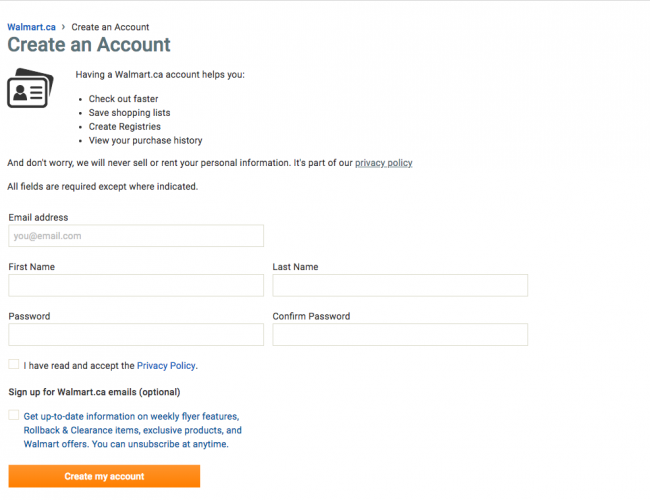650x500 pixels.
Task: Click the Confirm Password field
Action: [400, 335]
